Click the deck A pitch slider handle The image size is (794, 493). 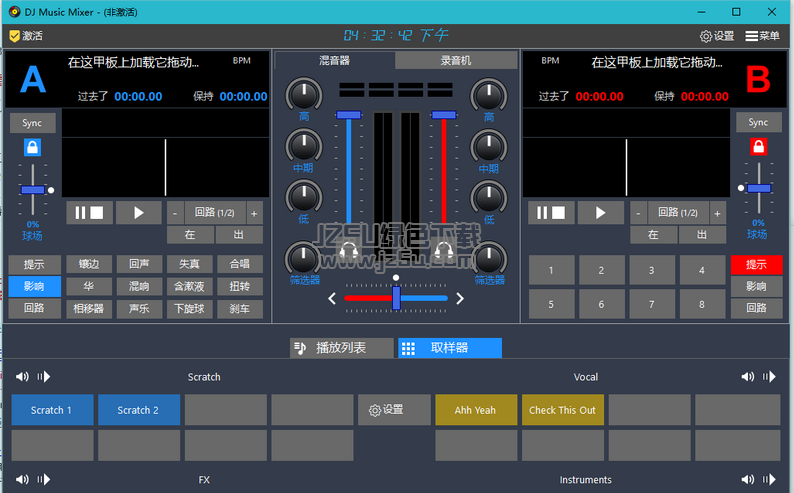tap(33, 189)
